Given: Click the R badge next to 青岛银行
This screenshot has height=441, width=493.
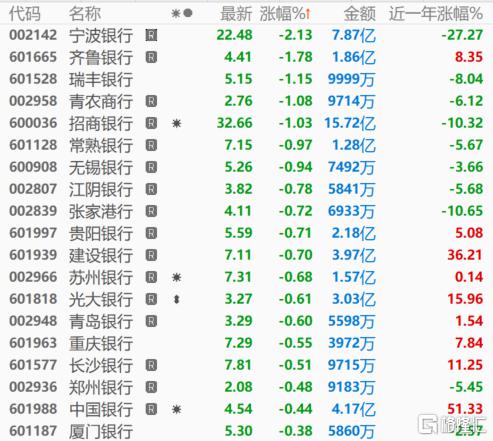Looking at the screenshot, I should tap(151, 321).
